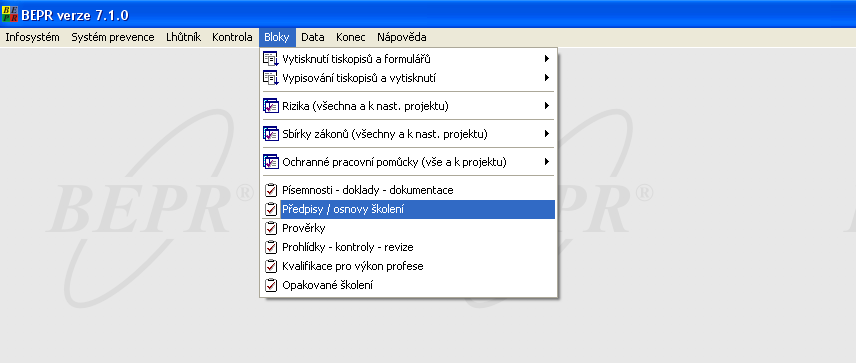This screenshot has height=363, width=856.
Task: Click clipboard icon beside Kvalifikace pro výkon profese
Action: (271, 266)
